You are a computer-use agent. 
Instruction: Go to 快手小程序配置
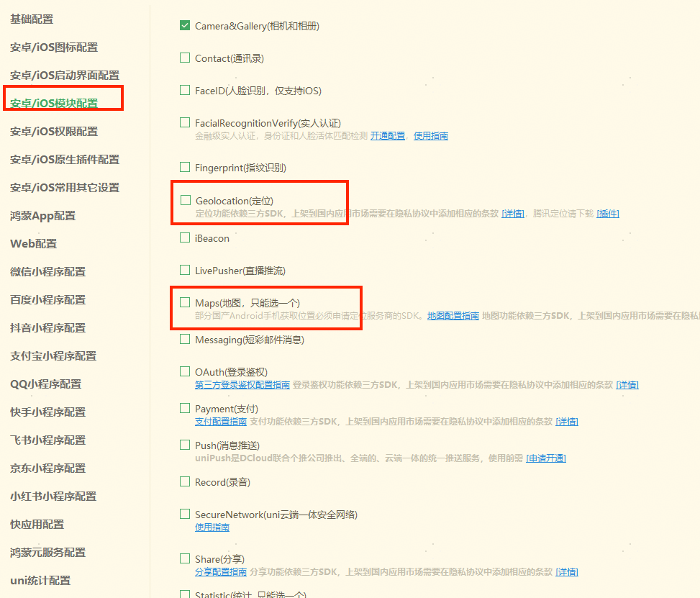tap(47, 412)
